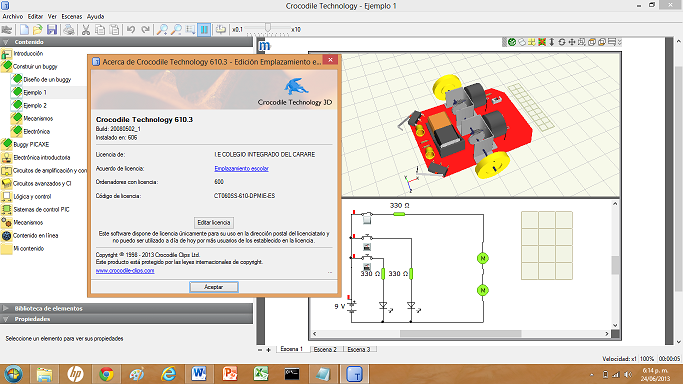Click the Copy icon in toolbar
This screenshot has height=384, width=683.
pyautogui.click(x=100, y=30)
